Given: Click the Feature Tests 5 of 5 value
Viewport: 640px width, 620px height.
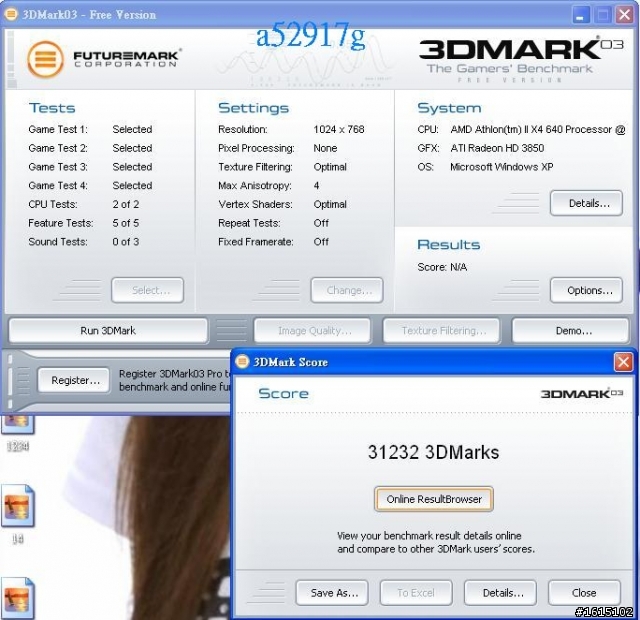Looking at the screenshot, I should [x=126, y=223].
